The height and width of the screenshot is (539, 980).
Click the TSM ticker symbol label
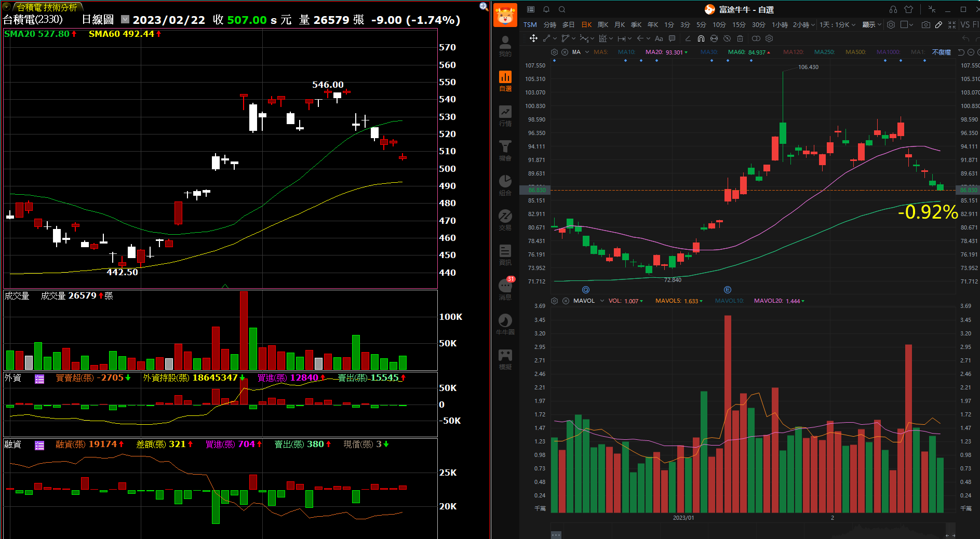(x=530, y=24)
